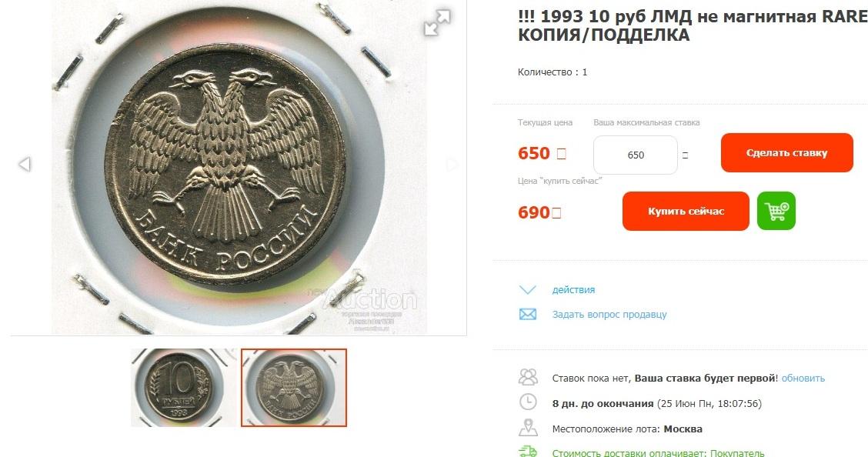Viewport: 868px width, 457px height.
Task: Click Купить сейчас button
Action: tap(686, 211)
